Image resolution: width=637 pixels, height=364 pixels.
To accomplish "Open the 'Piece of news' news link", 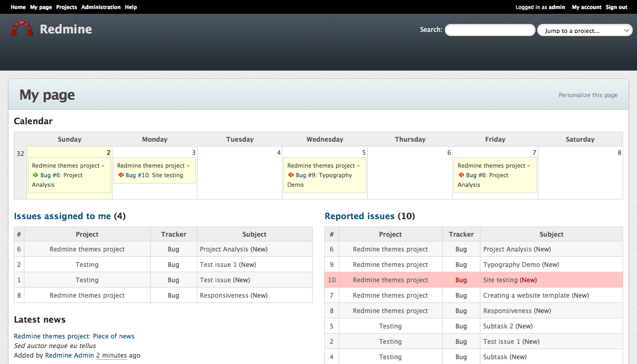I will point(114,336).
